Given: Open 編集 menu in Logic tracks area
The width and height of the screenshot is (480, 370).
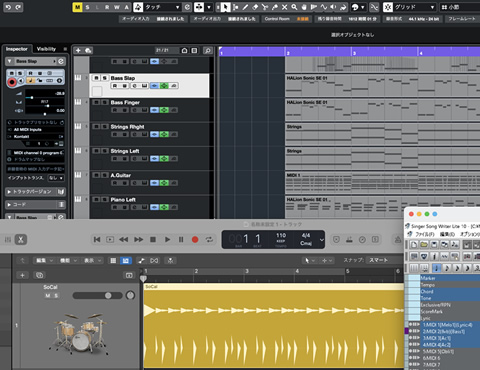Looking at the screenshot, I should [44, 260].
